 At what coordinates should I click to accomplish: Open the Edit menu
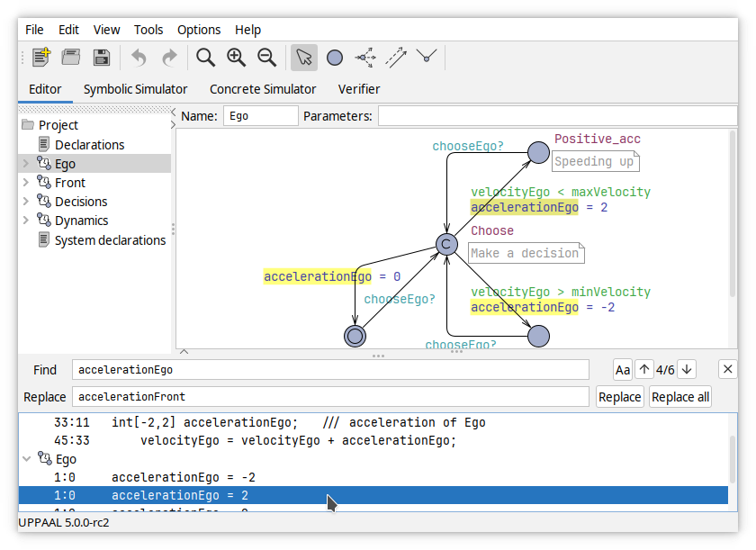68,30
